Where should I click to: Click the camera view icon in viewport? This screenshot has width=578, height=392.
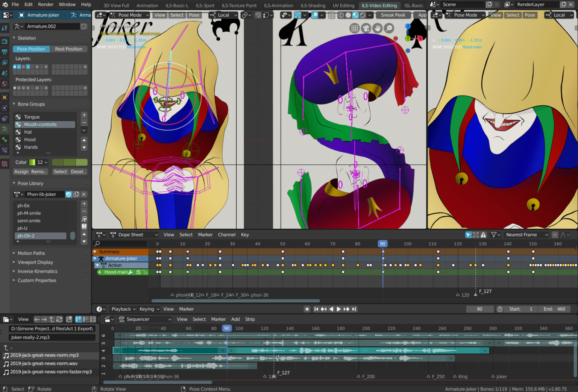tap(366, 28)
